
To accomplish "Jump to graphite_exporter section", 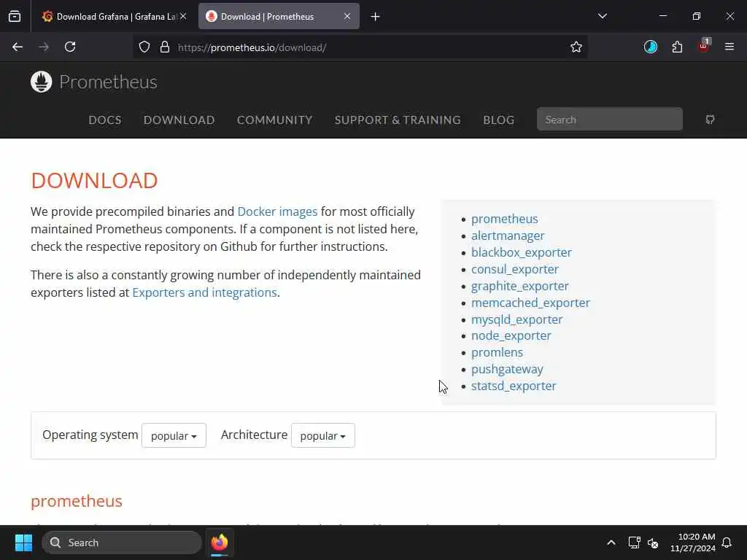I will [520, 286].
